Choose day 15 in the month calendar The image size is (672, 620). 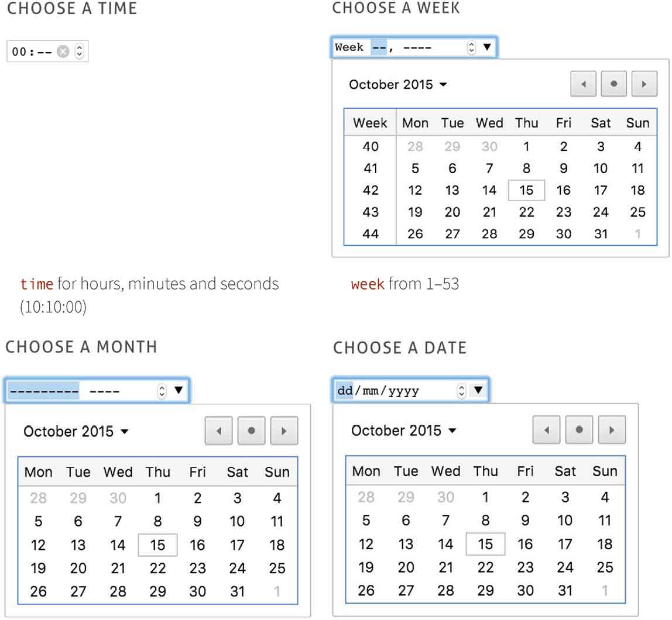(x=157, y=545)
